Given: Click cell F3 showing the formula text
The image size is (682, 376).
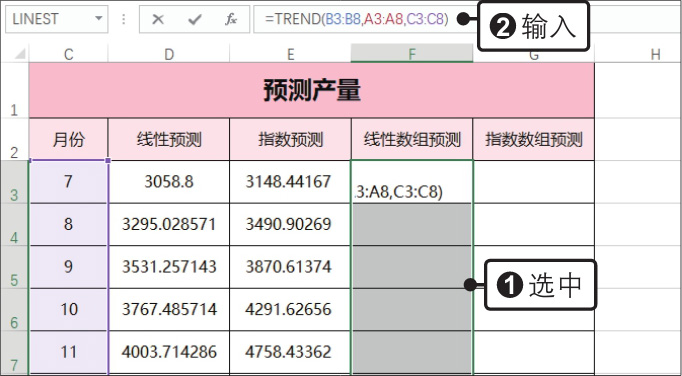Looking at the screenshot, I should [412, 182].
